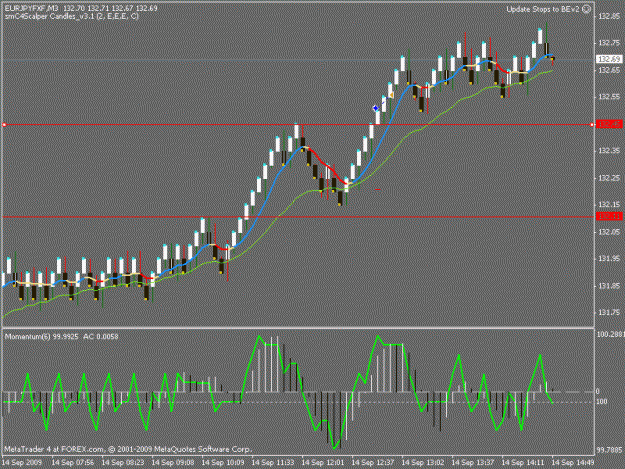Grab the right anchor point of upper red line
The width and height of the screenshot is (625, 469).
click(592, 125)
